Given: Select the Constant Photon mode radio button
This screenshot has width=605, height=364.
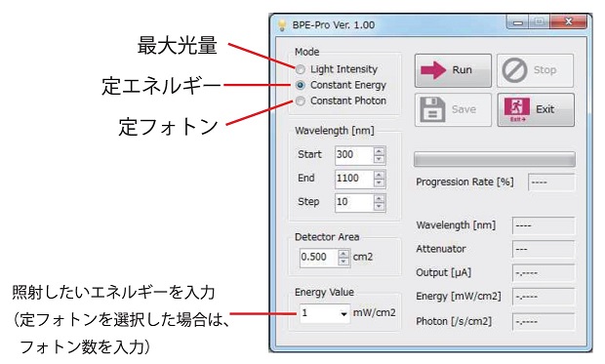Looking at the screenshot, I should 301,101.
